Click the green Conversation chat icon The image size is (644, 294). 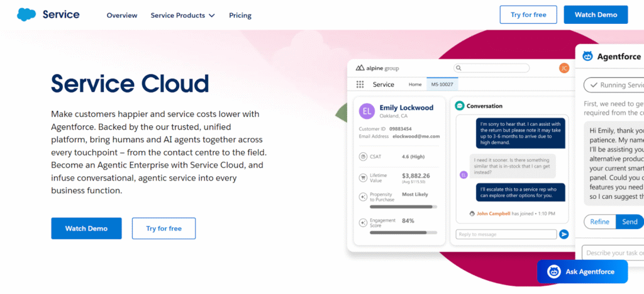459,106
